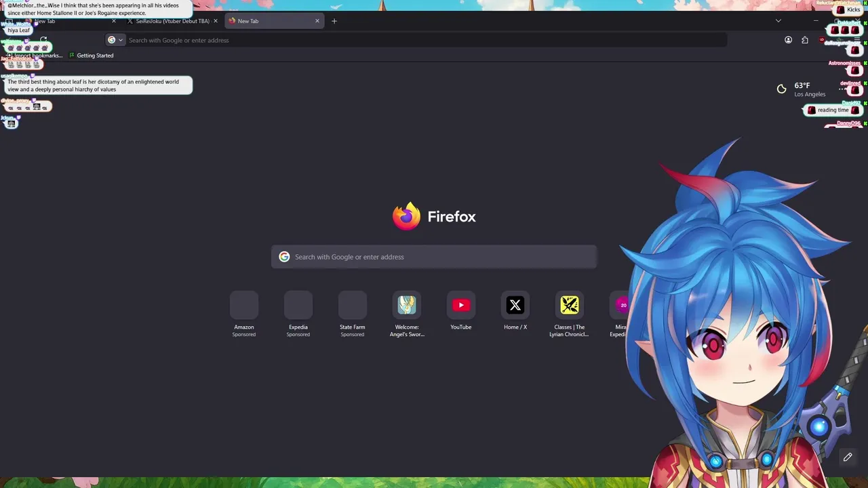868x488 pixels.
Task: Open the Getting Started bookmark
Action: coord(92,56)
